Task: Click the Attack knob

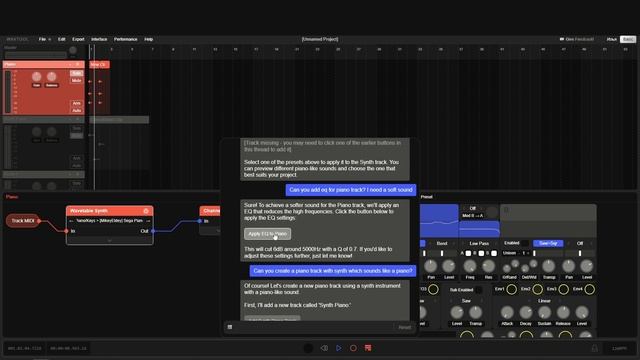Action: tap(507, 313)
